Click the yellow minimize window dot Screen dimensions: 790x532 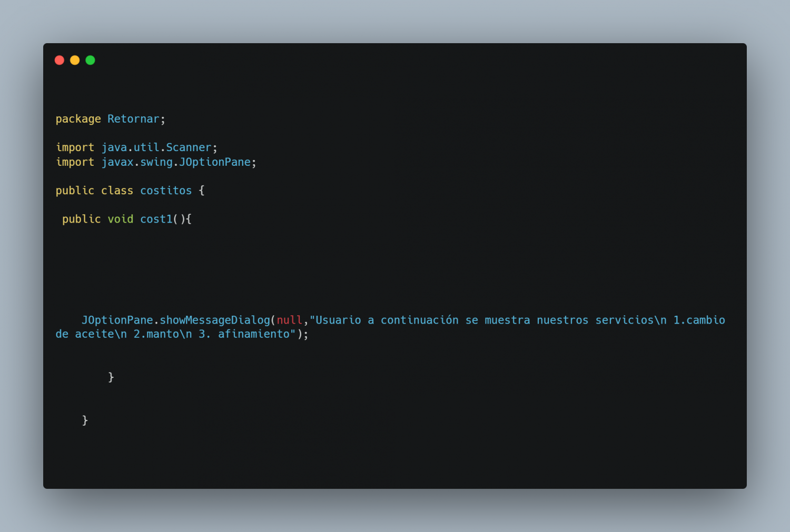point(75,60)
